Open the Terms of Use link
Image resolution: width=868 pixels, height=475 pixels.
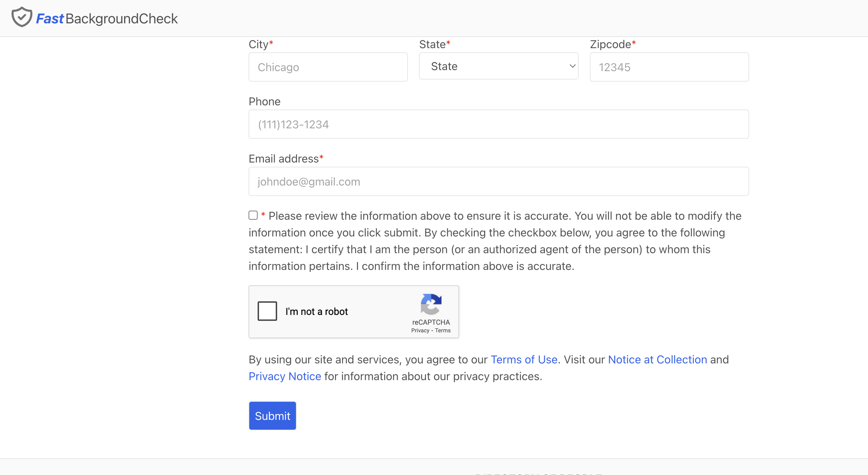pos(524,360)
